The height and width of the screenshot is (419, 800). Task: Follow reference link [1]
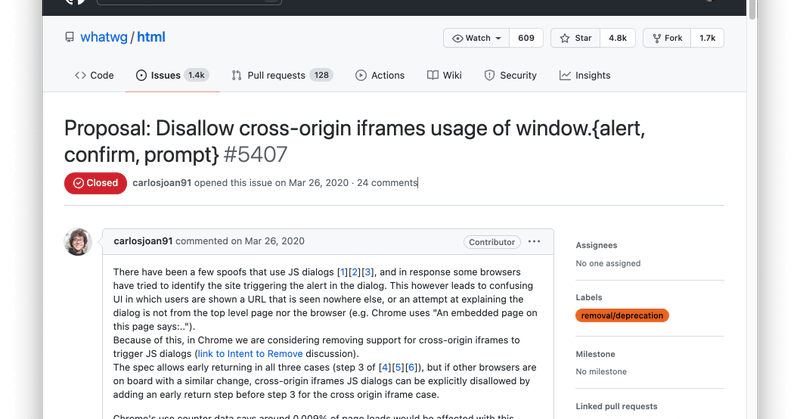click(x=342, y=272)
